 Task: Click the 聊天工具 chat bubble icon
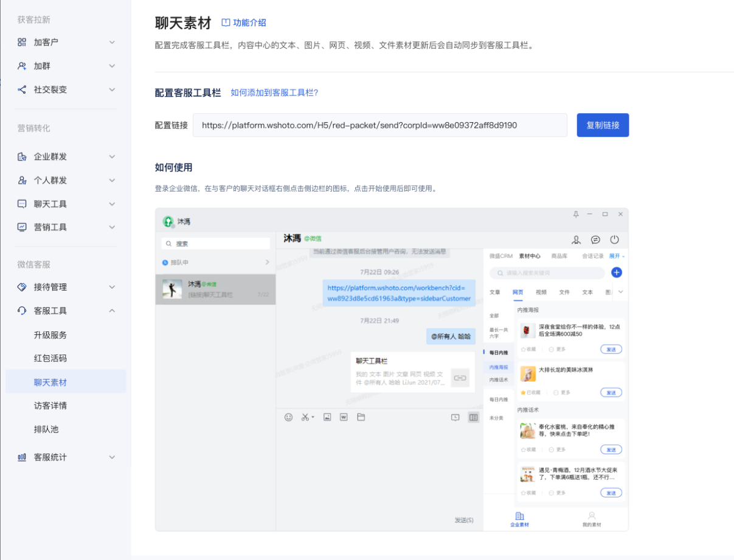tap(22, 204)
